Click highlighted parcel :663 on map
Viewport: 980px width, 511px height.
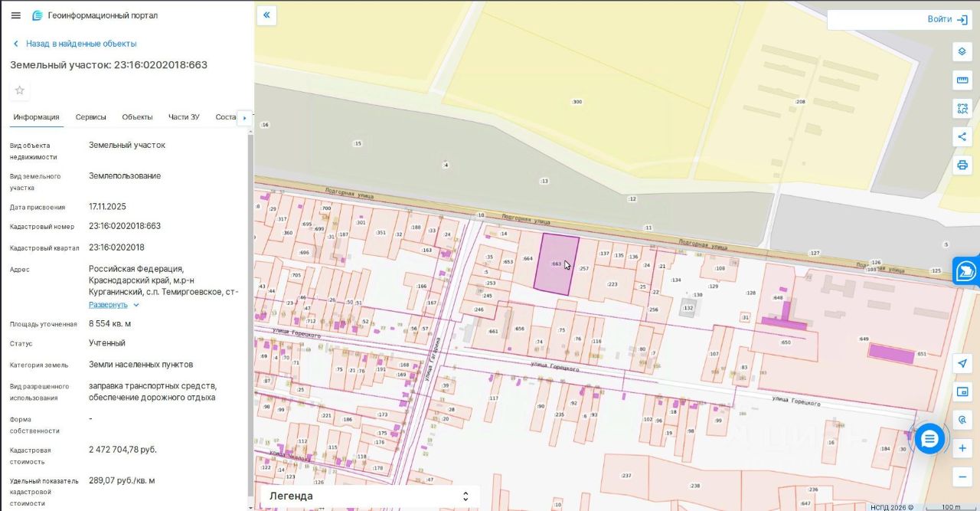556,264
